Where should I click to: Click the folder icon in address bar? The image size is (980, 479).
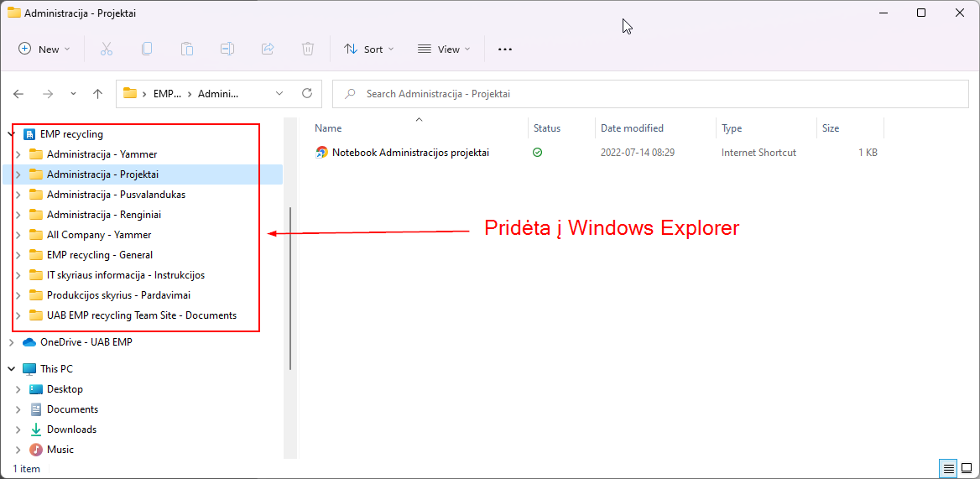(130, 93)
